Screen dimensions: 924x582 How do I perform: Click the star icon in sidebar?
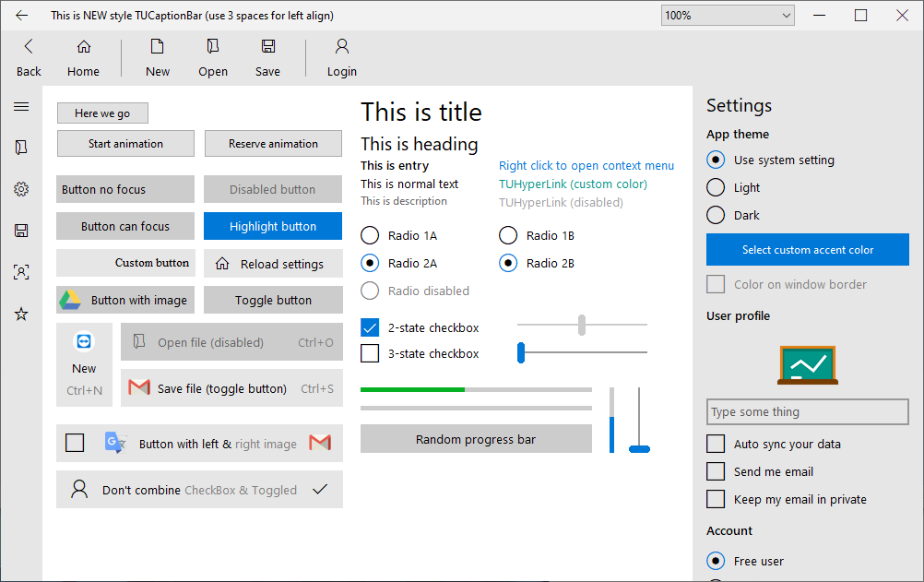[21, 314]
